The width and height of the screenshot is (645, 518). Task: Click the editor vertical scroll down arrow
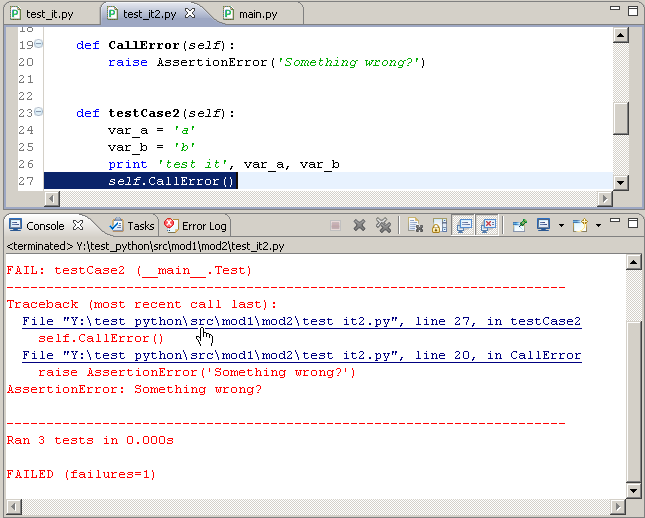coord(620,182)
